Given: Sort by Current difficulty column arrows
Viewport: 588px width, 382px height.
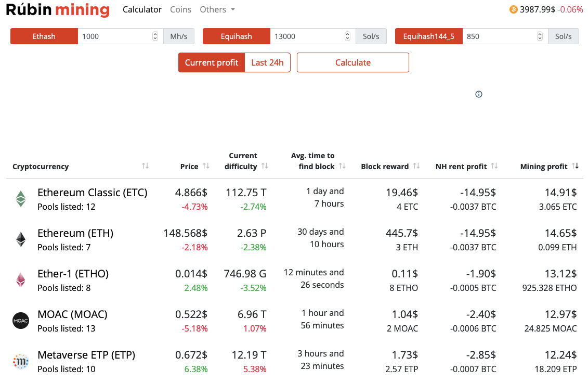Looking at the screenshot, I should coord(265,166).
